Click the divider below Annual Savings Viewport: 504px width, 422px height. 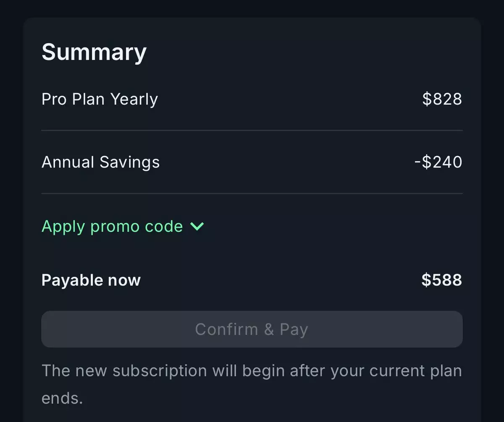point(252,194)
